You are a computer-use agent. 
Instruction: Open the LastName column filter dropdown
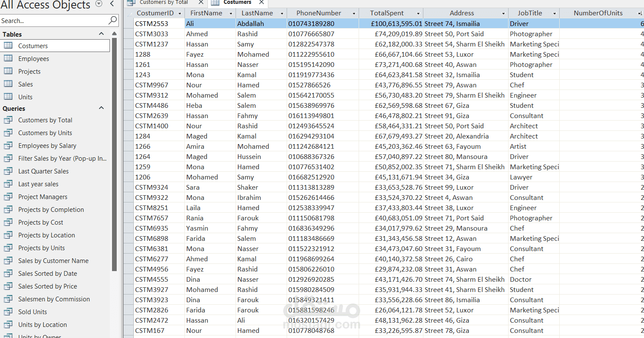point(282,14)
